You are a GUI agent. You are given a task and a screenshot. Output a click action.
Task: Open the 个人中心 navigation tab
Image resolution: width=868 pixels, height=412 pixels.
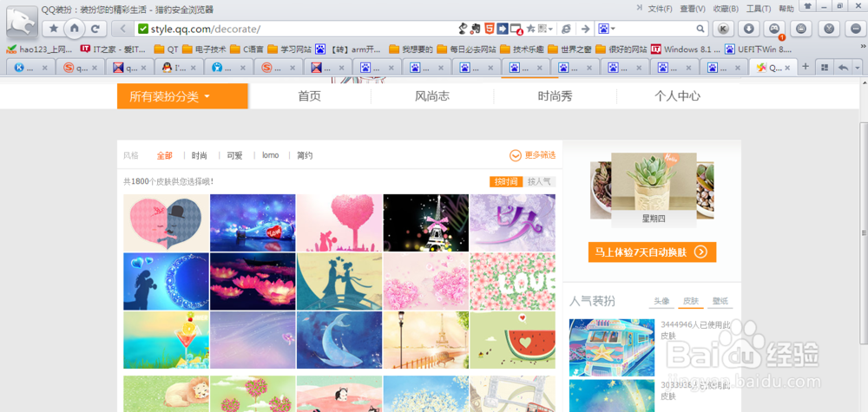[677, 96]
